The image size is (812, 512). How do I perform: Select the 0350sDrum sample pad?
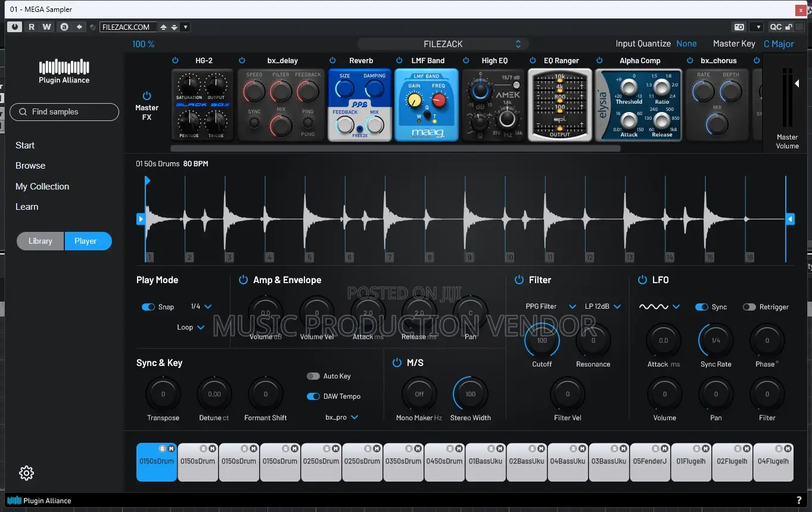pyautogui.click(x=403, y=462)
